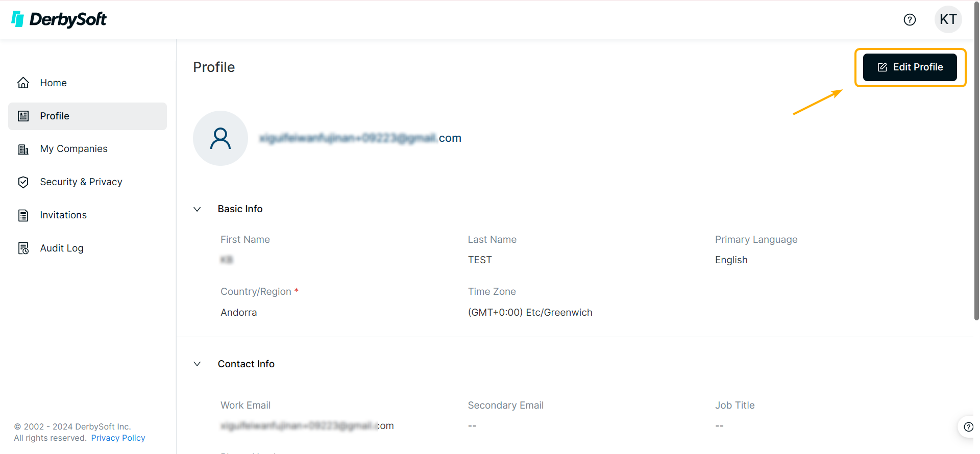Click the My Companies building icon

[23, 149]
